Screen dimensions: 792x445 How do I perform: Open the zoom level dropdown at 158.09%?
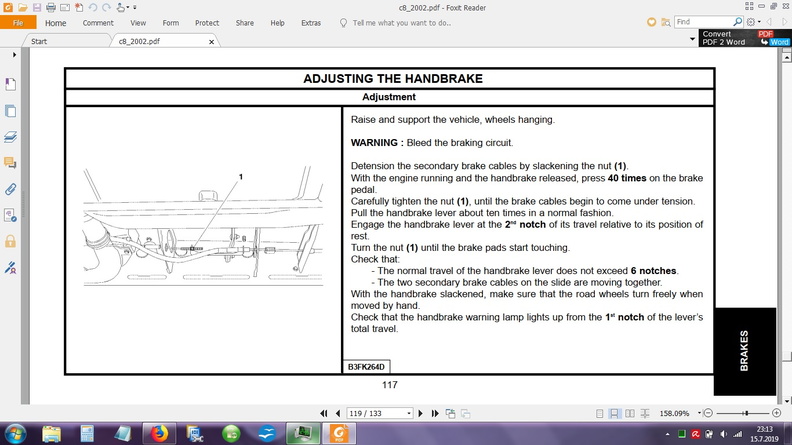point(700,413)
